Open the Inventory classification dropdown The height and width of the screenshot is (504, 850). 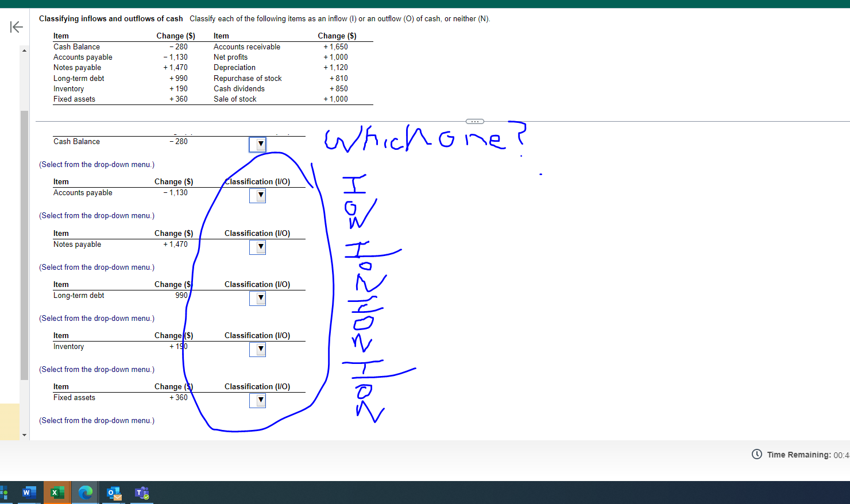click(258, 349)
